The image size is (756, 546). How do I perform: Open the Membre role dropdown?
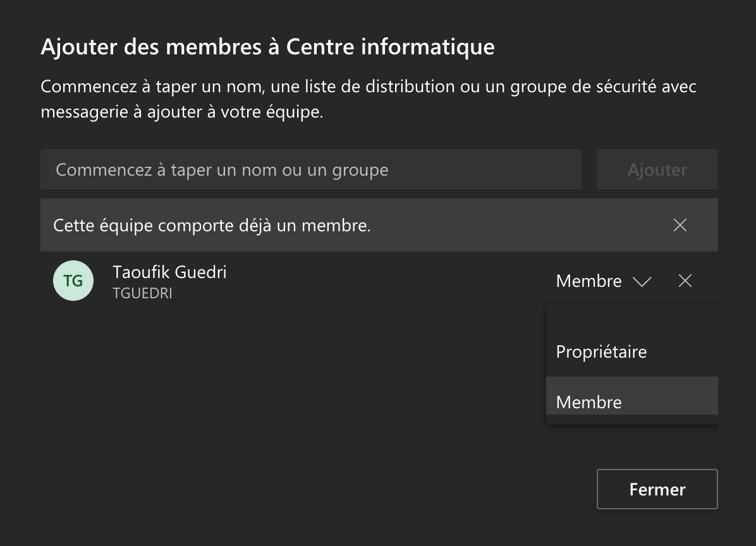tap(589, 281)
